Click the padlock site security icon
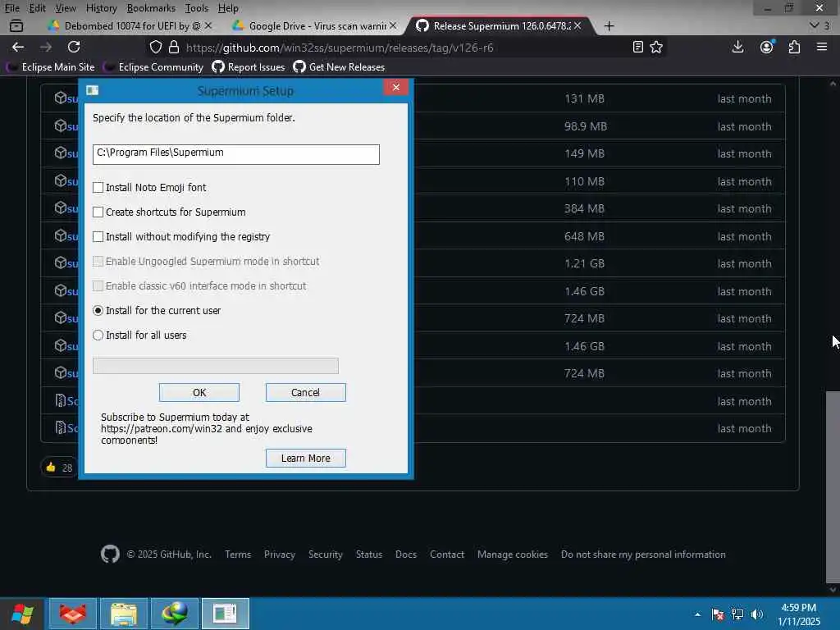 [x=174, y=47]
